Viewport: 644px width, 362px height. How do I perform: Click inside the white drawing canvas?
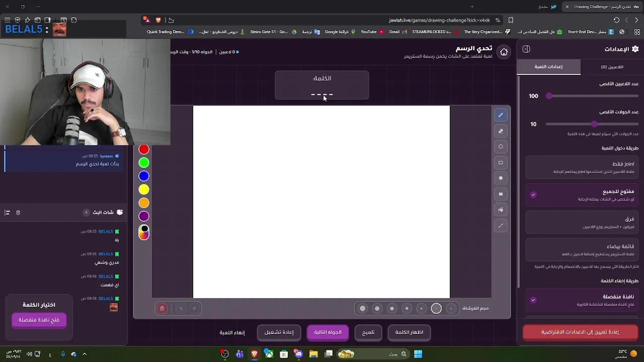(x=321, y=202)
